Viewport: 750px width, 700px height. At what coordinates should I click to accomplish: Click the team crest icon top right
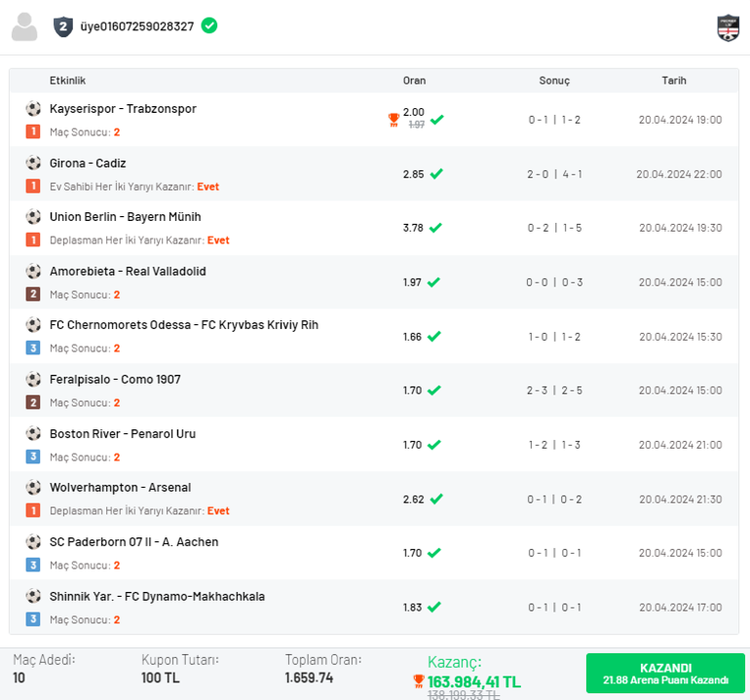click(x=728, y=27)
